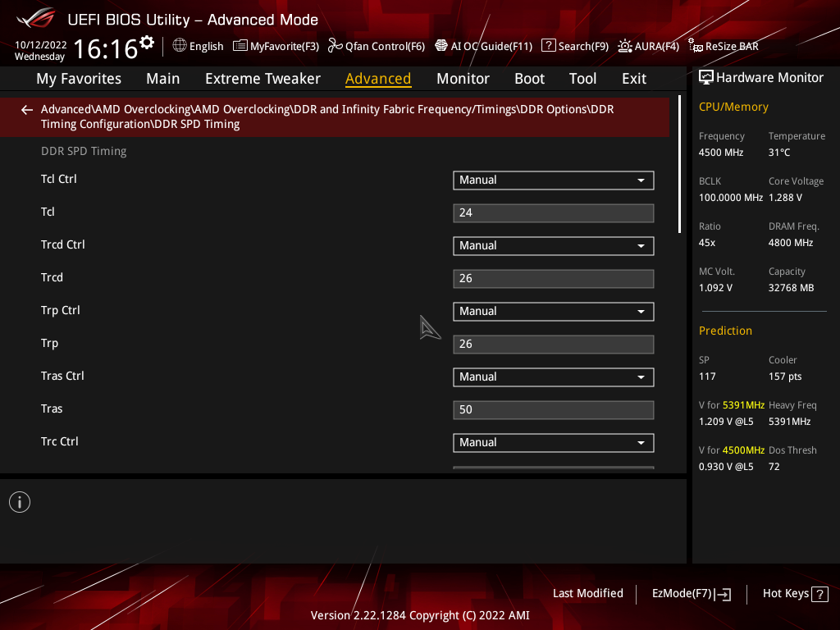Select the Trcd value field showing 26
The image size is (840, 630).
click(554, 279)
